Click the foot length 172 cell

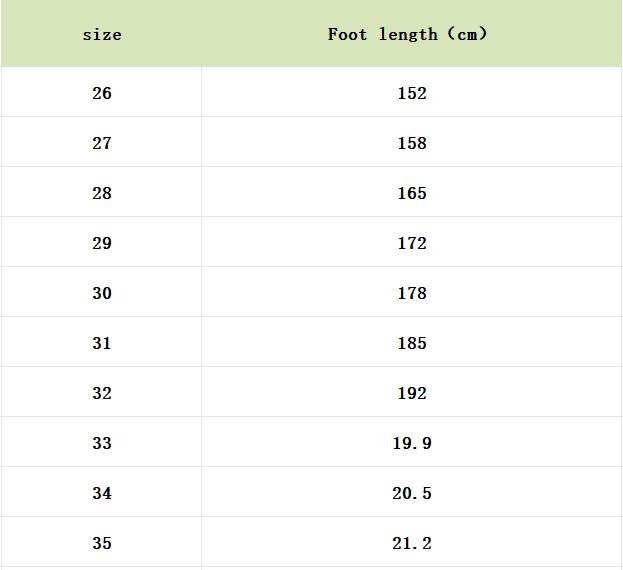(411, 243)
